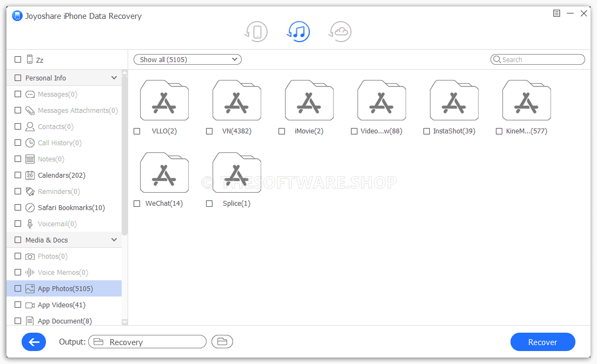Select Recover from iDevice mode icon

256,31
